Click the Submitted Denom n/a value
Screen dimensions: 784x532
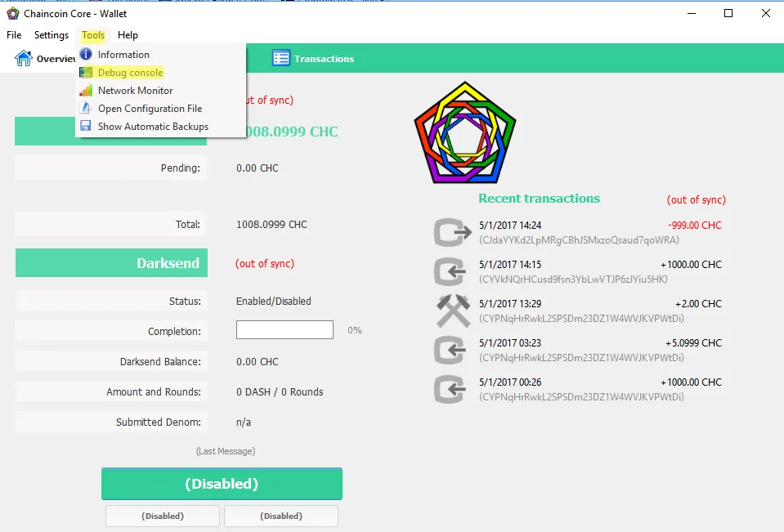point(244,422)
